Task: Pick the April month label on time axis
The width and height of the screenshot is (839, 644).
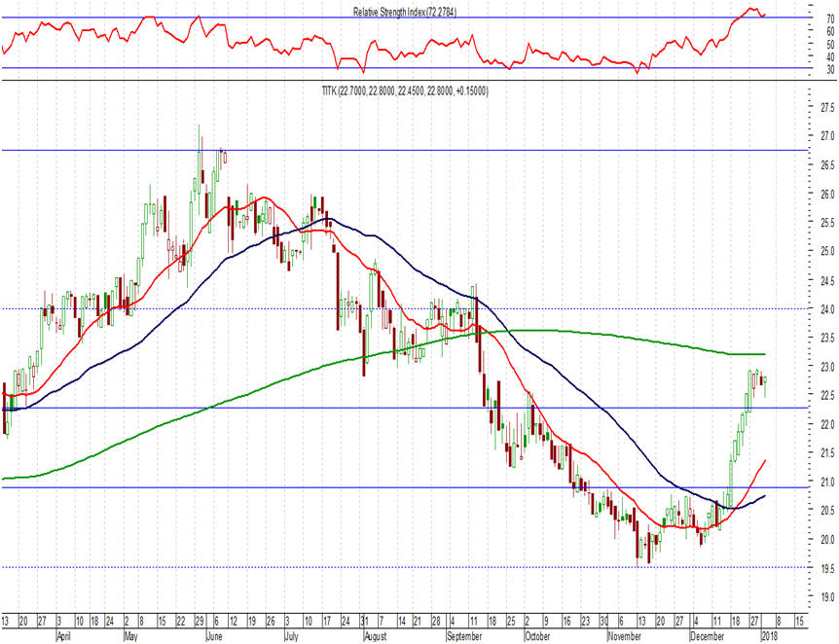Action: [63, 636]
